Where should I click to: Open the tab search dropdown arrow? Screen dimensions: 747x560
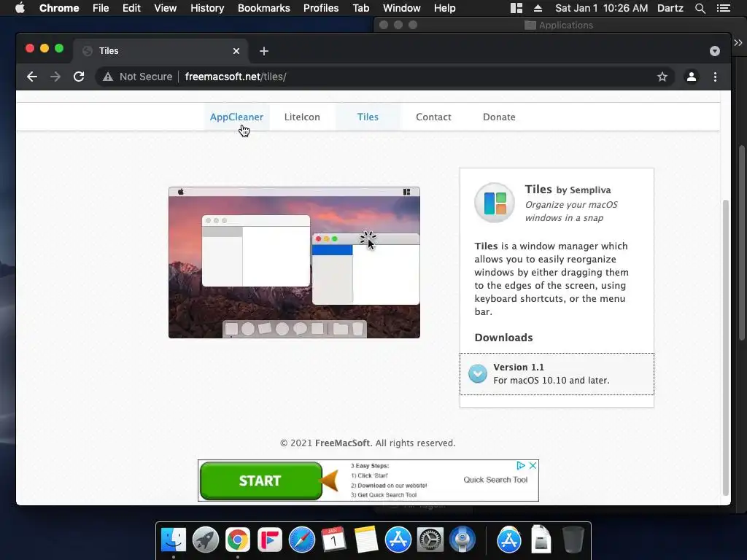point(715,51)
